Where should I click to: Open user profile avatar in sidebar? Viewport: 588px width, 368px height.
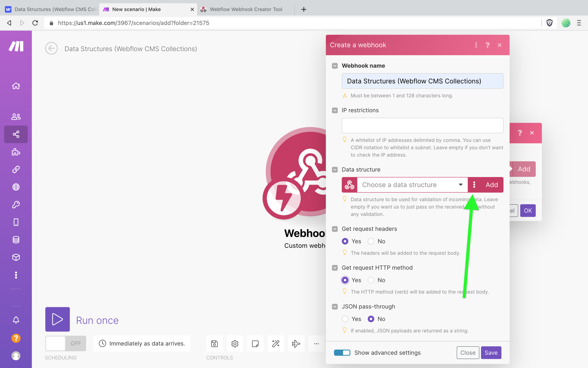tap(16, 356)
